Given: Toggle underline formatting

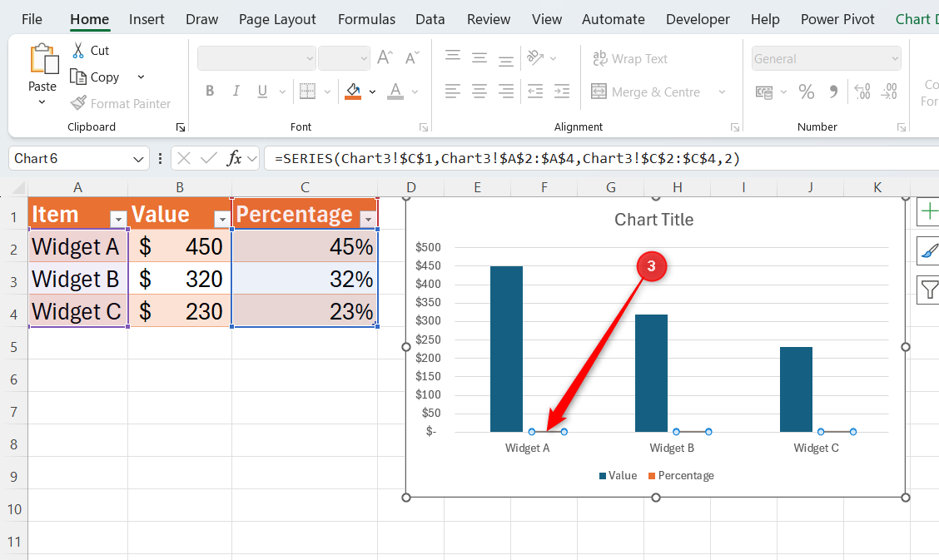Looking at the screenshot, I should click(x=262, y=91).
